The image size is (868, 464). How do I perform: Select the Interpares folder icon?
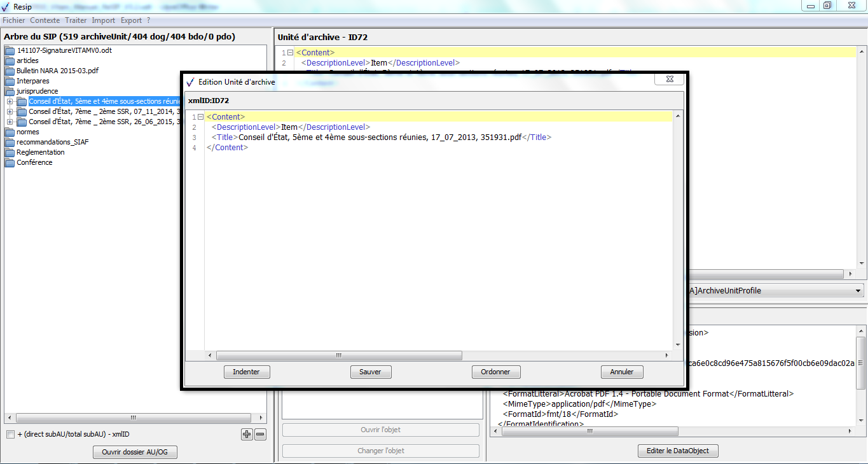coord(10,81)
